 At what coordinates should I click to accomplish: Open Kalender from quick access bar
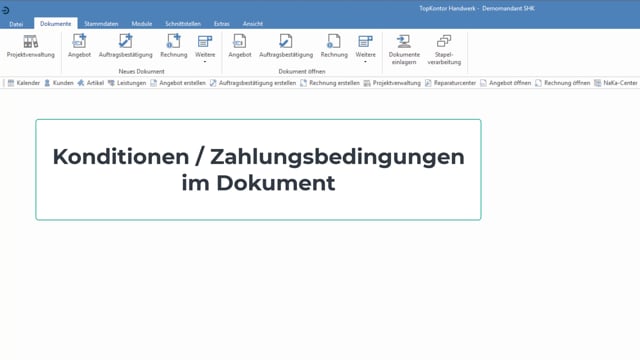pyautogui.click(x=24, y=83)
